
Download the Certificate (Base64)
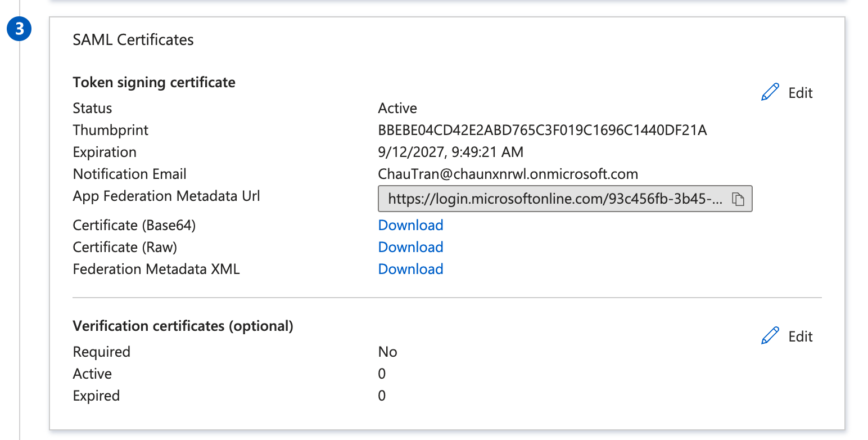[x=410, y=225]
